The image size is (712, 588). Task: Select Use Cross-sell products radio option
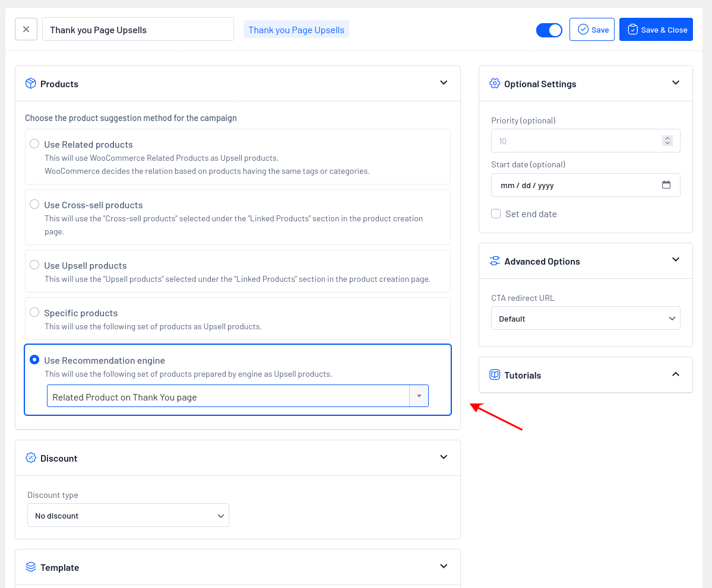coord(34,205)
